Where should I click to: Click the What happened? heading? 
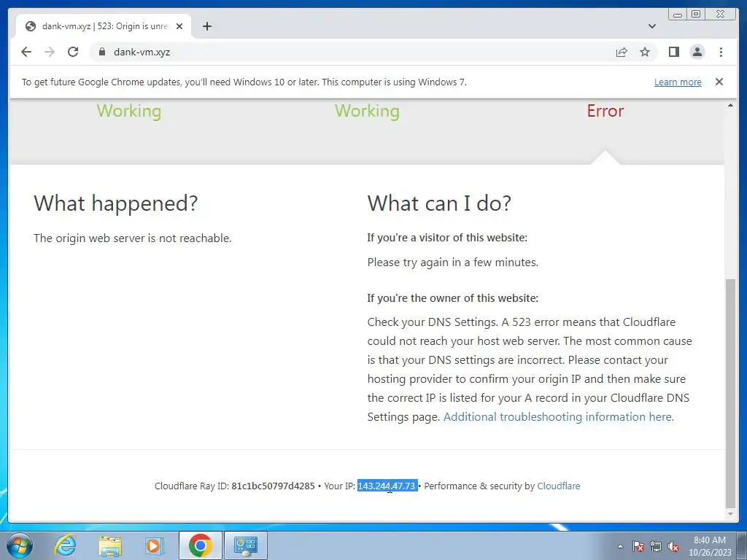coord(116,203)
